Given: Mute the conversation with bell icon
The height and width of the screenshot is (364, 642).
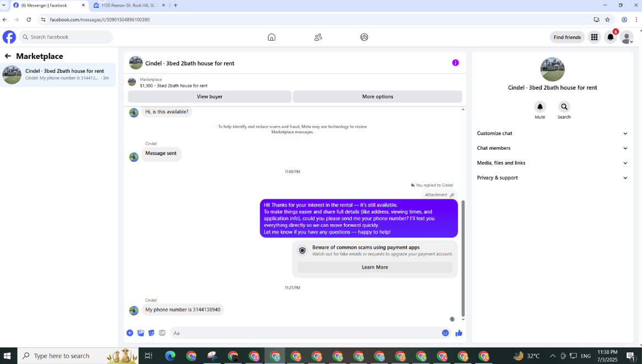Looking at the screenshot, I should pos(540,107).
